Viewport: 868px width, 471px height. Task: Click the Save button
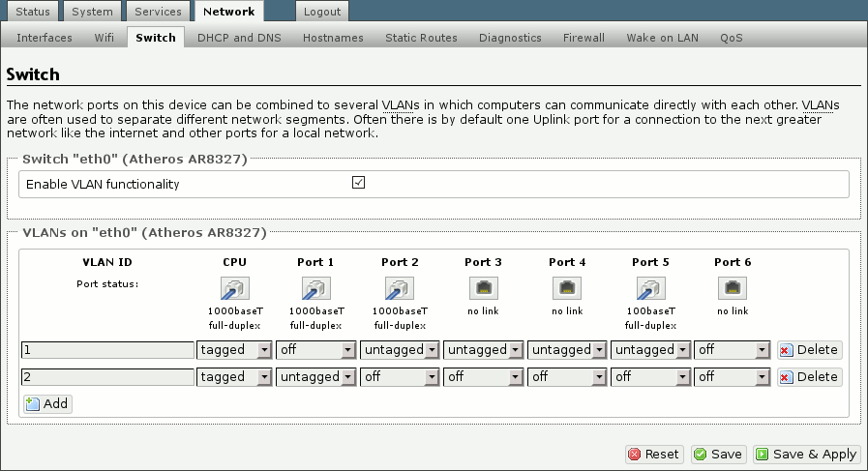click(719, 455)
